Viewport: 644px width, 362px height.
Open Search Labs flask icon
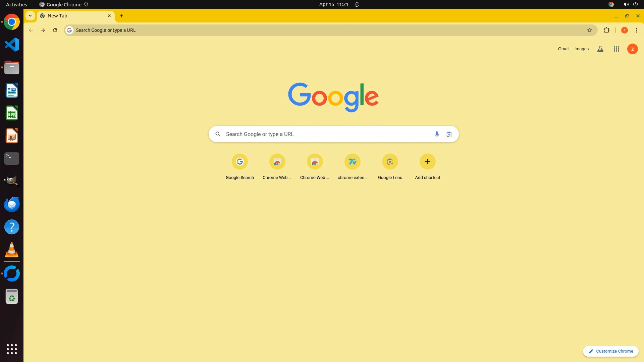pyautogui.click(x=600, y=49)
